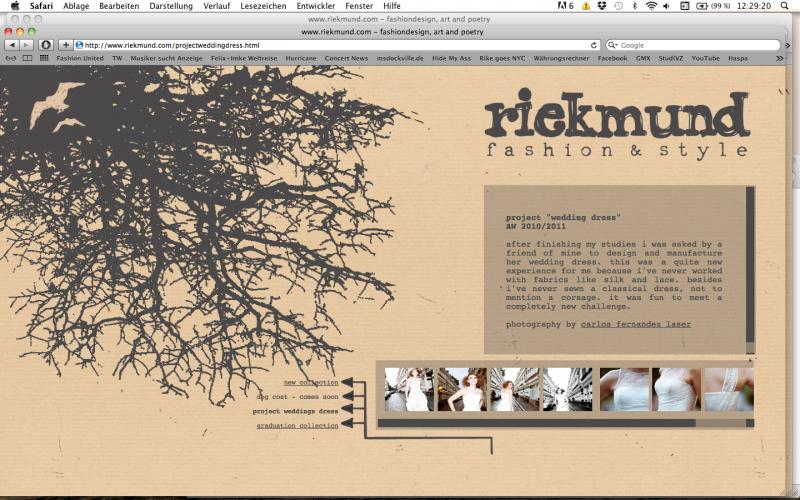
Task: Click the Safari back navigation arrow
Action: 12,45
